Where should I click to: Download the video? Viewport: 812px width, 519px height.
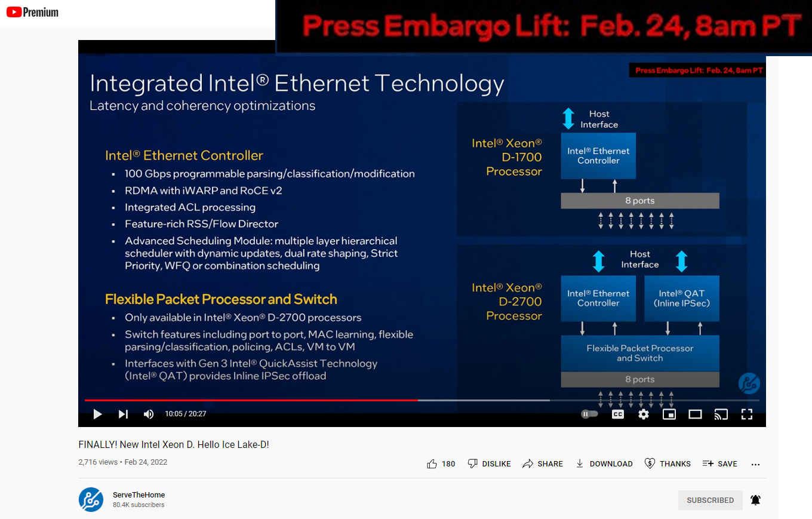(x=604, y=463)
